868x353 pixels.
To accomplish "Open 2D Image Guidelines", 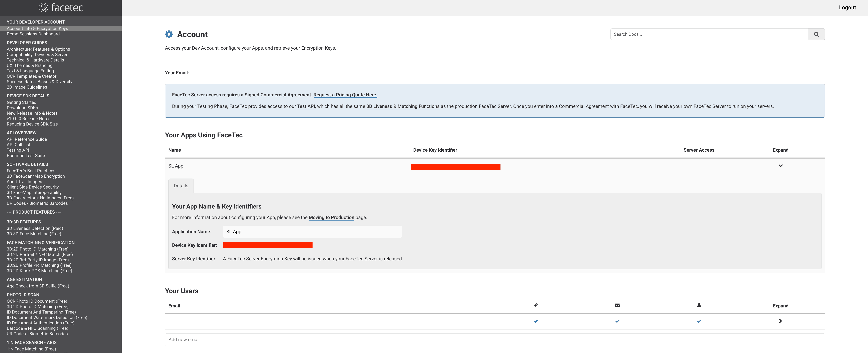I will pos(27,87).
